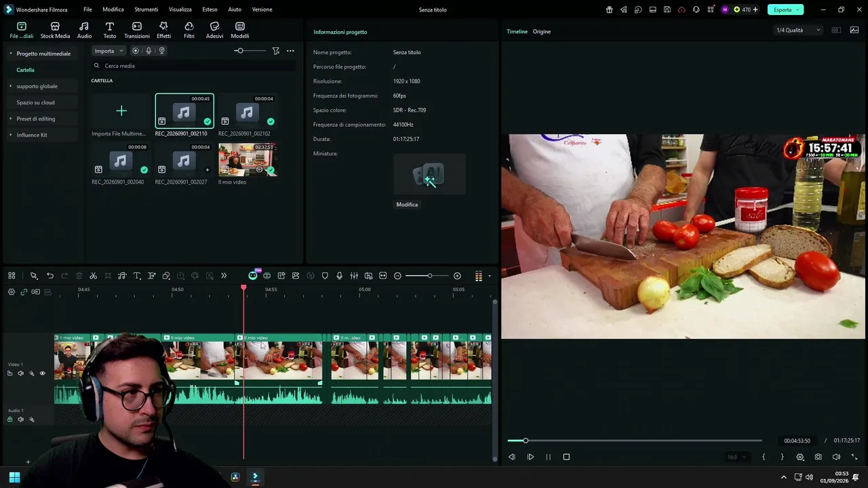
Task: Open the Esporta export dropdown
Action: [785, 9]
